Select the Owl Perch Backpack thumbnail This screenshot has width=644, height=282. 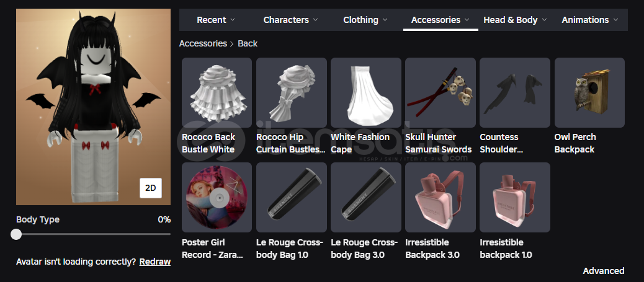[x=589, y=92]
